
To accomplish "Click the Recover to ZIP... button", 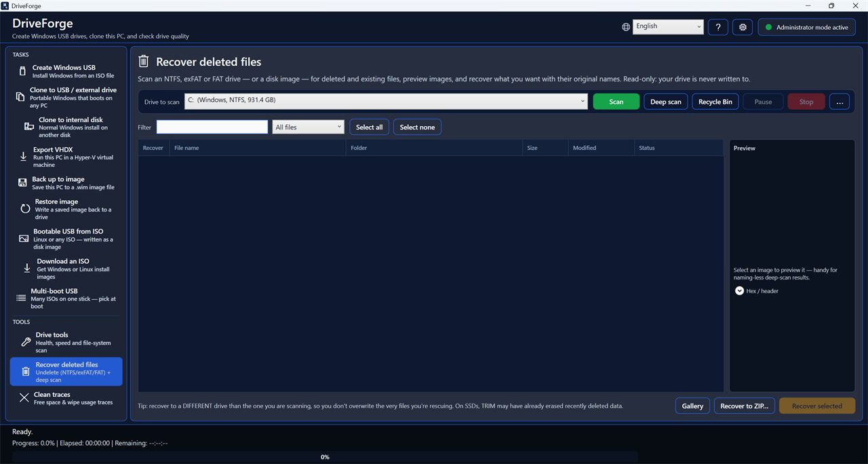I will pyautogui.click(x=745, y=406).
